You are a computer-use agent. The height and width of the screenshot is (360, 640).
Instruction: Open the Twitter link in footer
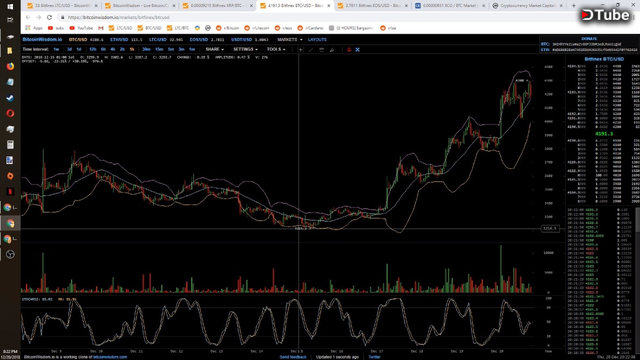point(374,357)
